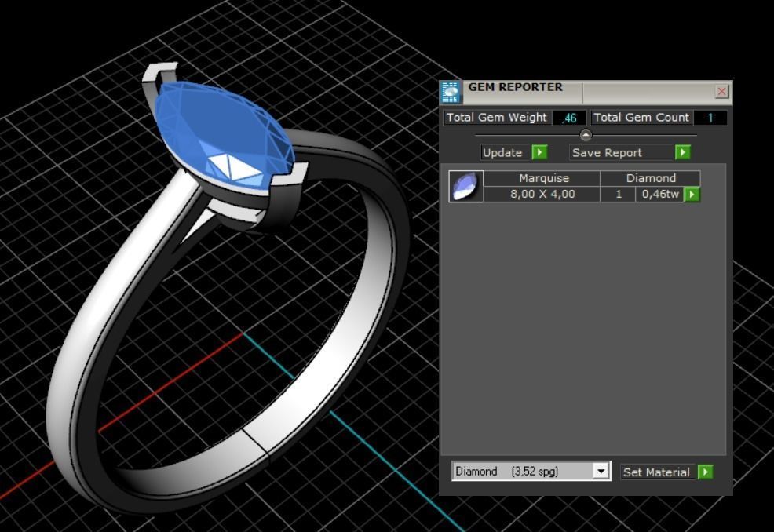Close the Gem Reporter panel
Viewport: 774px width, 532px height.
coord(721,91)
